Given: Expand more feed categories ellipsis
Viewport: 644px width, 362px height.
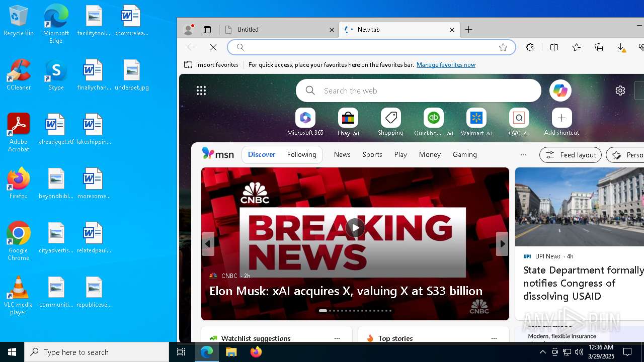Looking at the screenshot, I should (523, 154).
